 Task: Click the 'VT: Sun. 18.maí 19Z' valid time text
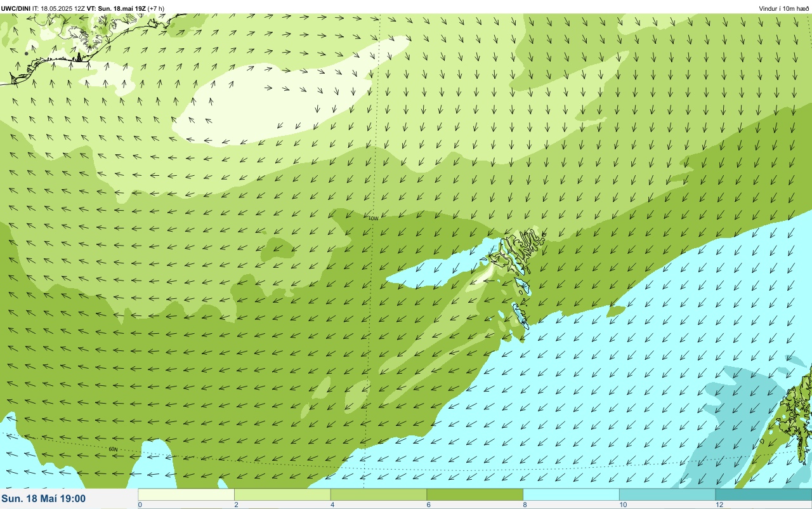pos(116,8)
